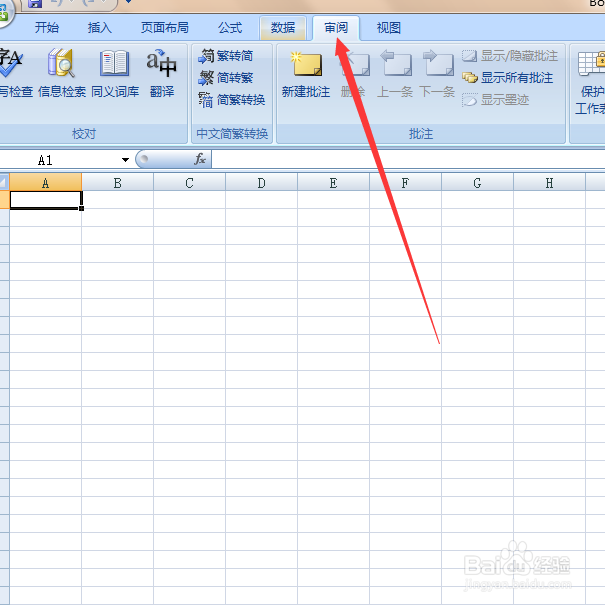Image resolution: width=605 pixels, height=605 pixels.
Task: Toggle 显示所有批注
Action: [x=507, y=78]
